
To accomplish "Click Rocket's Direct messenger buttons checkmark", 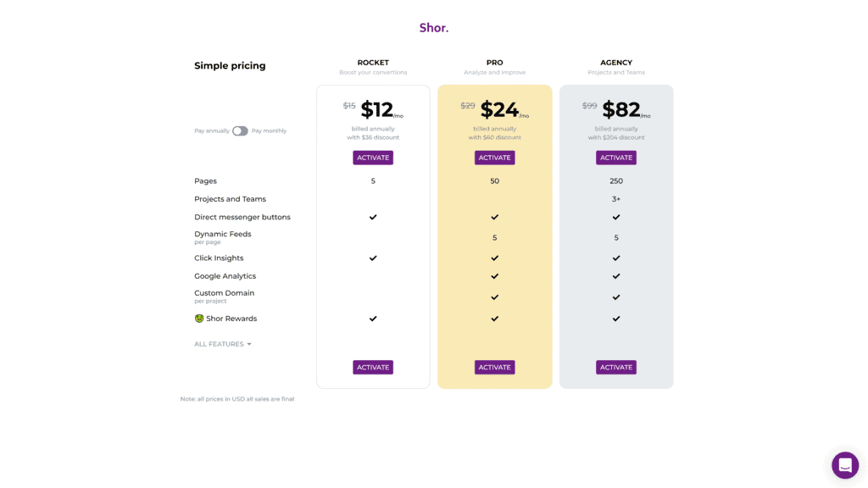I will tap(373, 217).
